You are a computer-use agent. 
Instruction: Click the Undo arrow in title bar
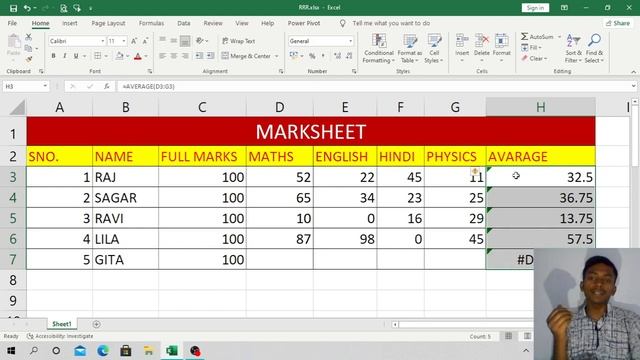click(27, 8)
